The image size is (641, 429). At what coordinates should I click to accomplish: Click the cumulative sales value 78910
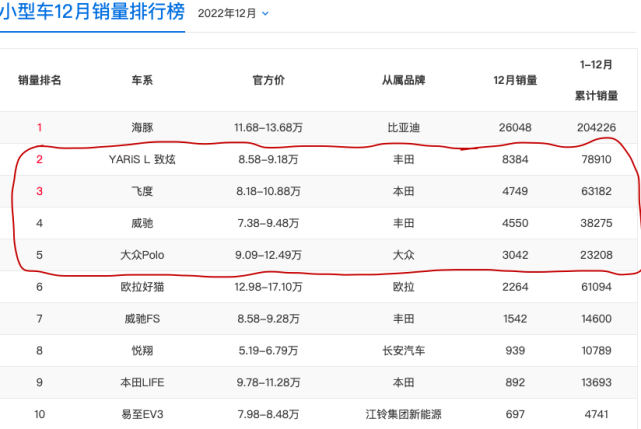tap(596, 159)
